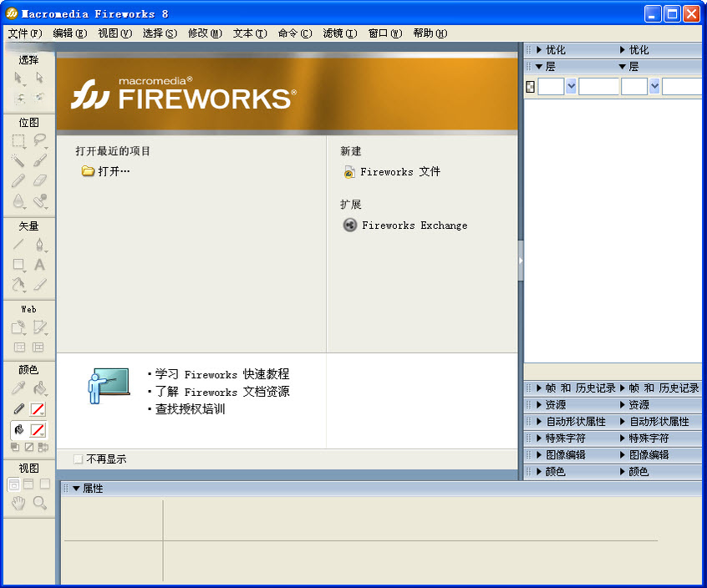
Task: Select the Blur drop tool
Action: [18, 201]
